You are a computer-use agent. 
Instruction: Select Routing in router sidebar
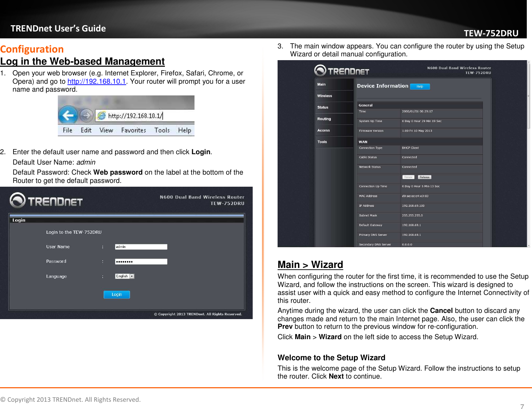coord(335,119)
